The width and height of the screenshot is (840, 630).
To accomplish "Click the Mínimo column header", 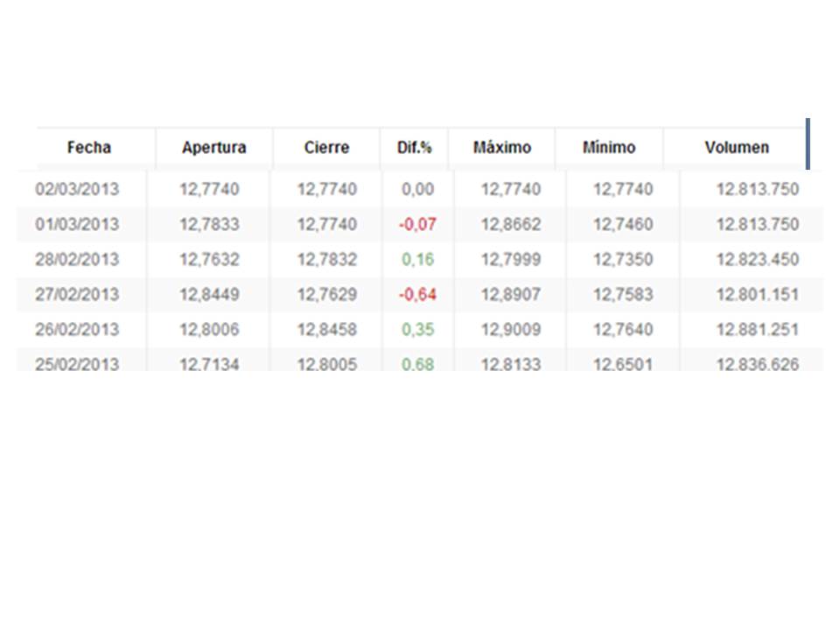I will click(x=609, y=147).
